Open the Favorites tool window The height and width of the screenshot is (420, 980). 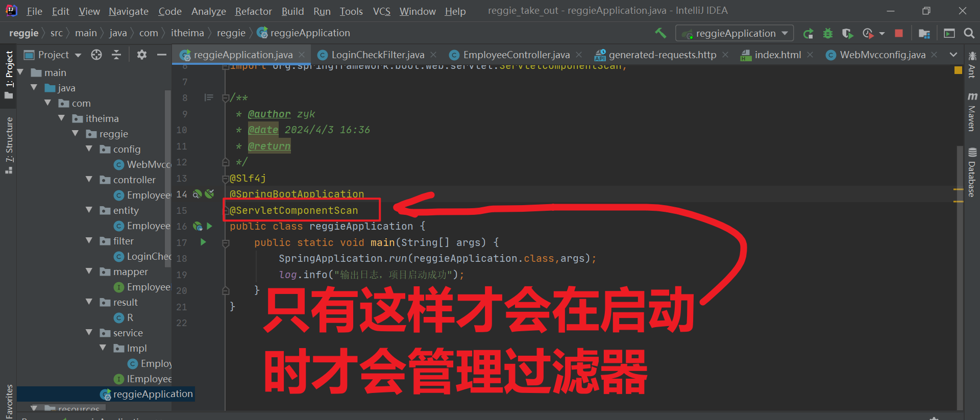[9, 401]
